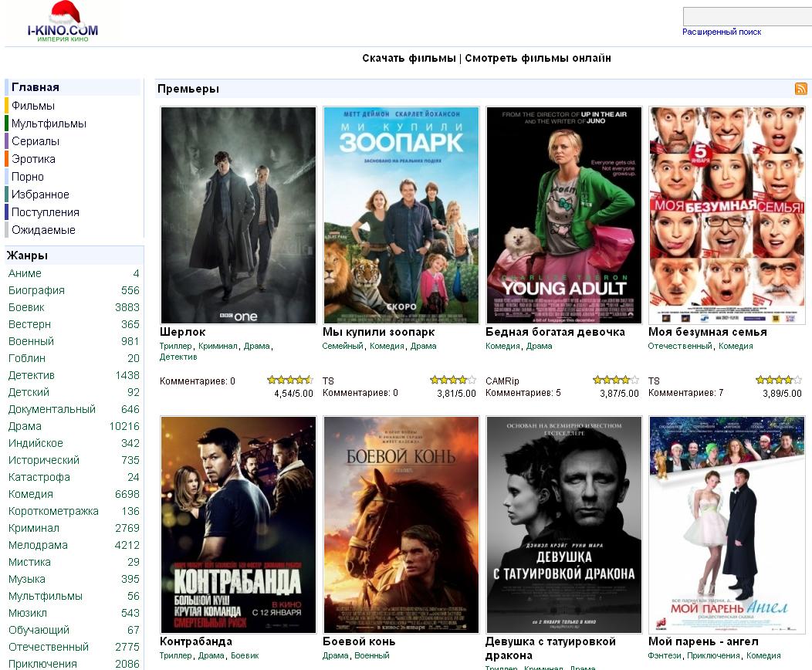This screenshot has height=670, width=812.
Task: Select the Мюзикл genre
Action: (x=28, y=613)
